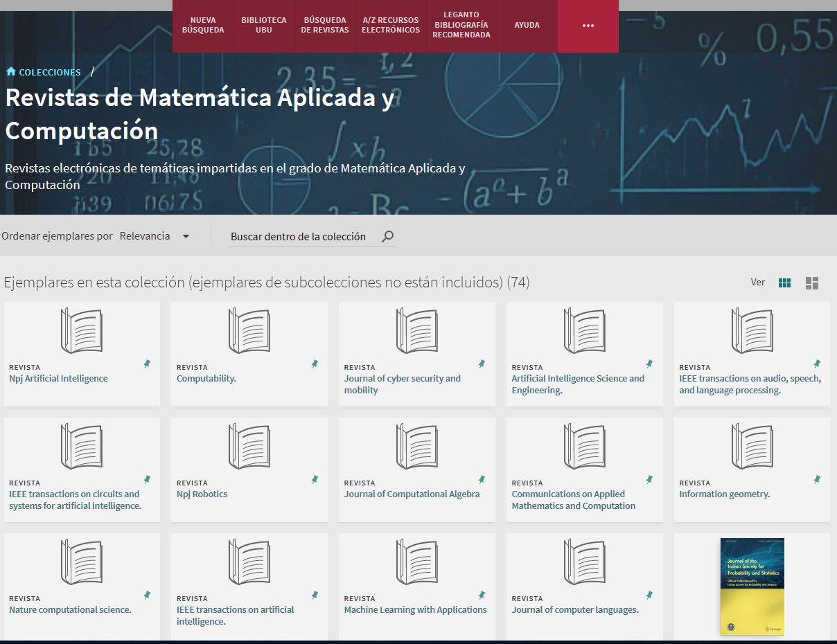The height and width of the screenshot is (644, 837).
Task: Switch to mosaic layout view icon
Action: (812, 283)
